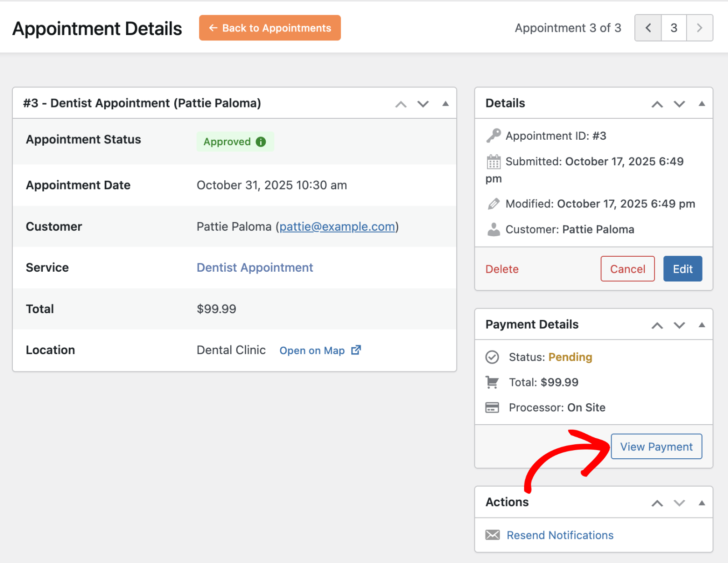Collapse the Payment Details panel
The width and height of the screenshot is (728, 563).
pos(701,325)
